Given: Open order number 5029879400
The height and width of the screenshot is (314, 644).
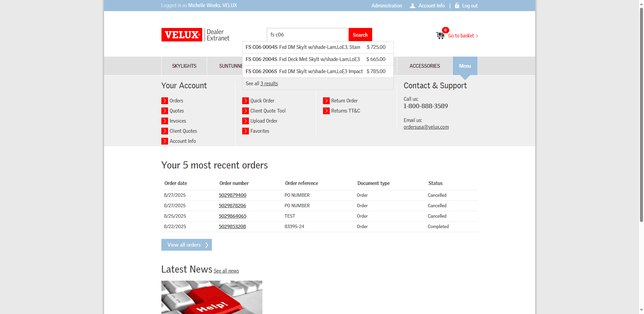Looking at the screenshot, I should click(x=233, y=195).
